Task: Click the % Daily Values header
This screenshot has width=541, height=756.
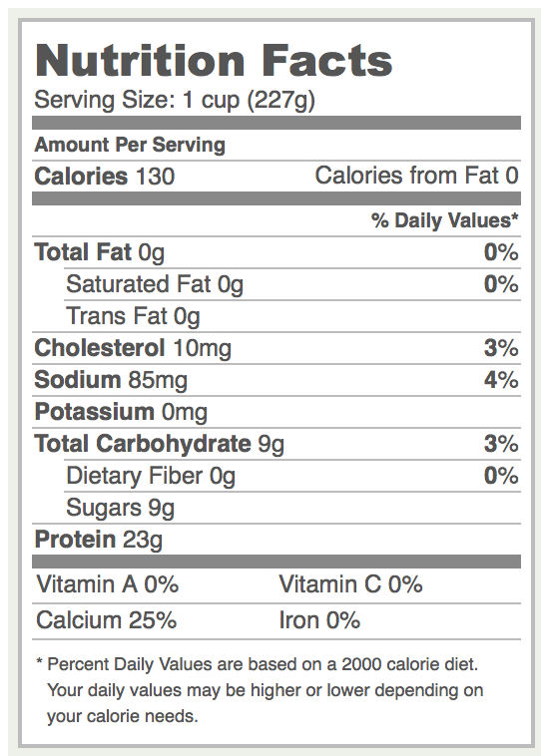Action: pos(445,220)
